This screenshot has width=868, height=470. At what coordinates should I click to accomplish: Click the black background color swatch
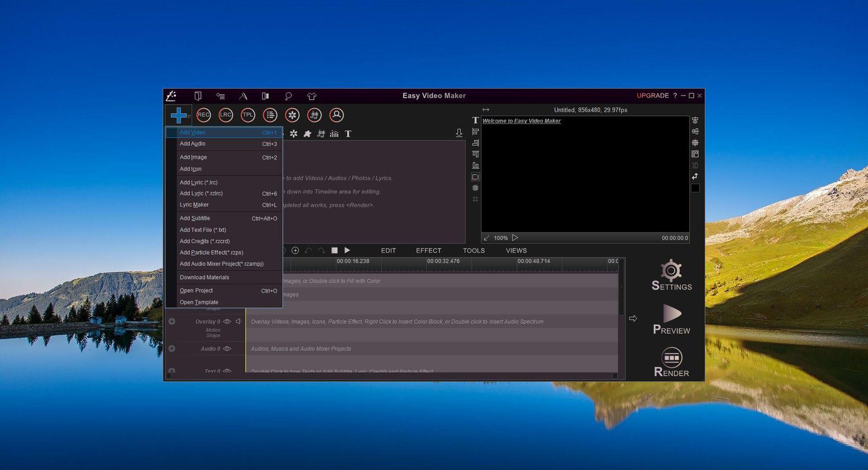(x=695, y=188)
